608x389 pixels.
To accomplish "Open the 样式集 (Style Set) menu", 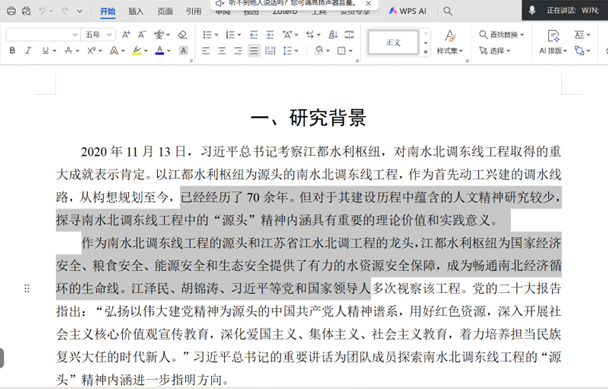I will coord(450,42).
